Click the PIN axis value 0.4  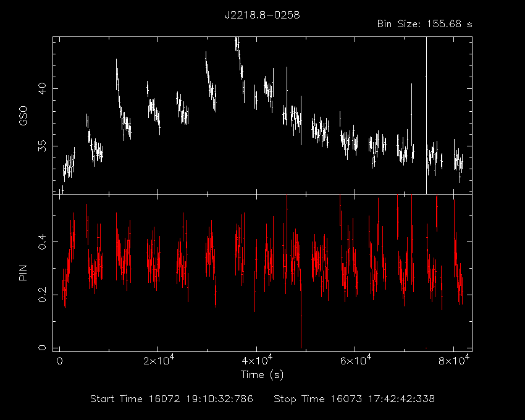click(42, 241)
